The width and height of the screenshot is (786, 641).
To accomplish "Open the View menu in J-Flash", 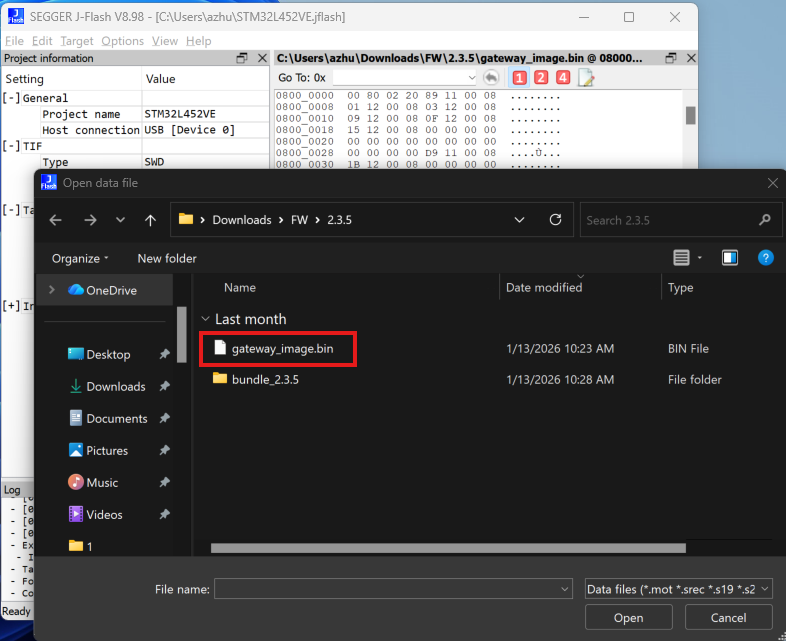I will click(x=165, y=41).
